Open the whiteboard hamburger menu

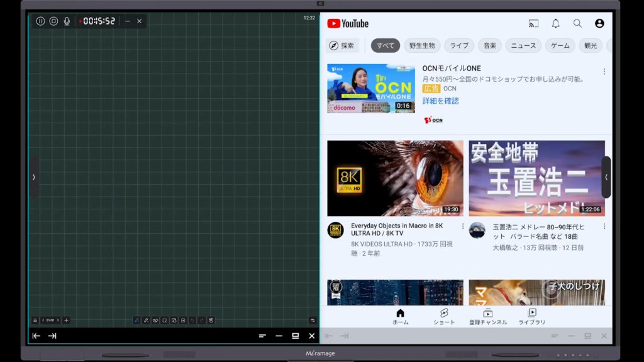tap(35, 320)
